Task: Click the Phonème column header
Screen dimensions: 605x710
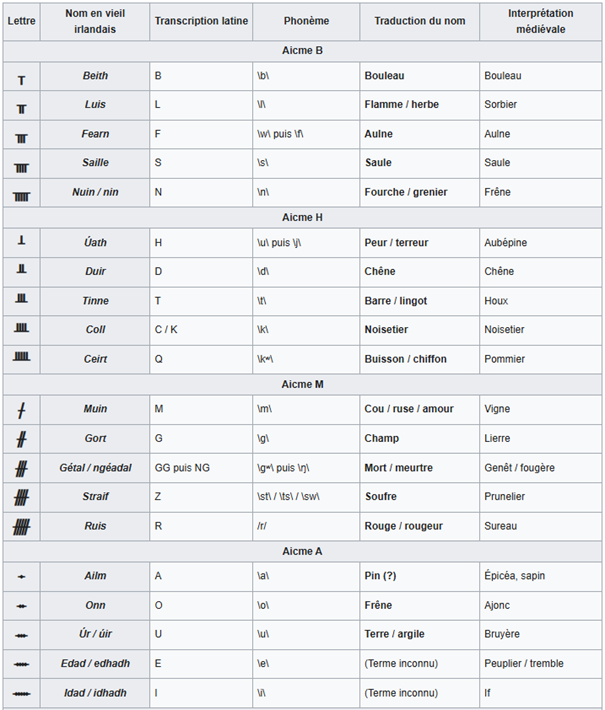Action: pos(305,21)
